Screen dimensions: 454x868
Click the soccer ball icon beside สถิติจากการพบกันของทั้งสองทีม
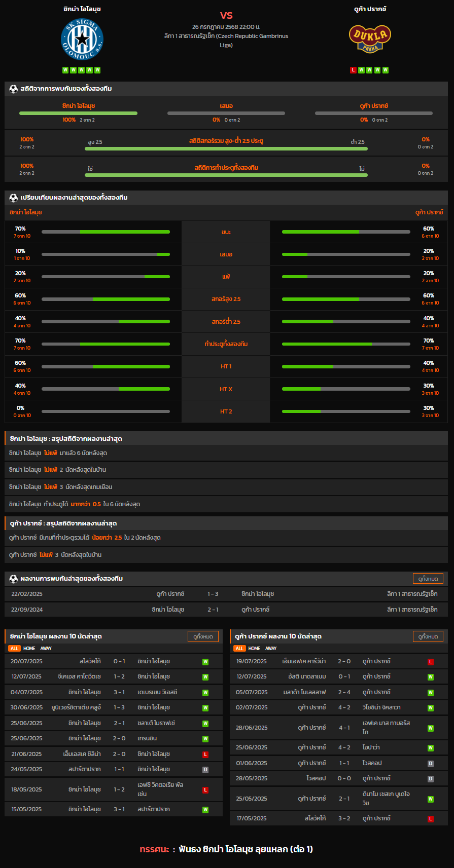click(x=14, y=89)
